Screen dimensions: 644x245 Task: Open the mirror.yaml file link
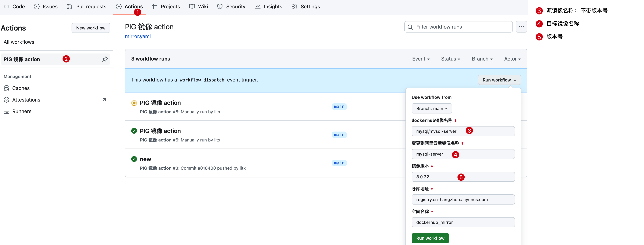pos(138,36)
